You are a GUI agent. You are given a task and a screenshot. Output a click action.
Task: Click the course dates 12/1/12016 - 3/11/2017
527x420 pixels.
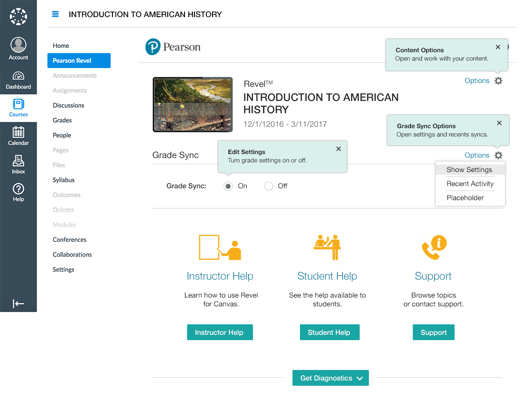click(285, 124)
